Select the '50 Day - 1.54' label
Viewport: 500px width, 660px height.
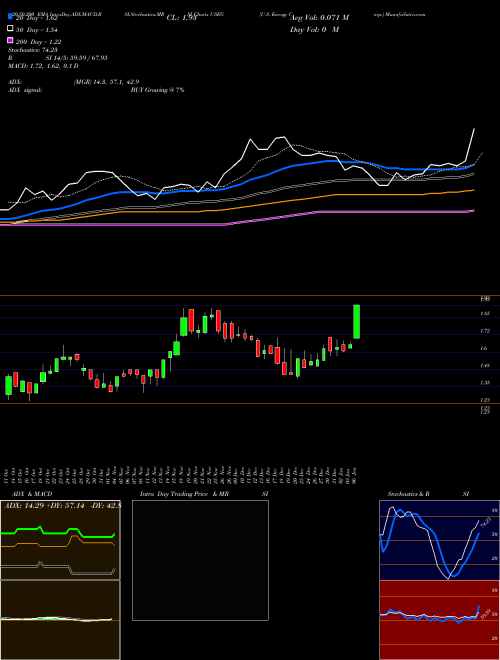[37, 30]
